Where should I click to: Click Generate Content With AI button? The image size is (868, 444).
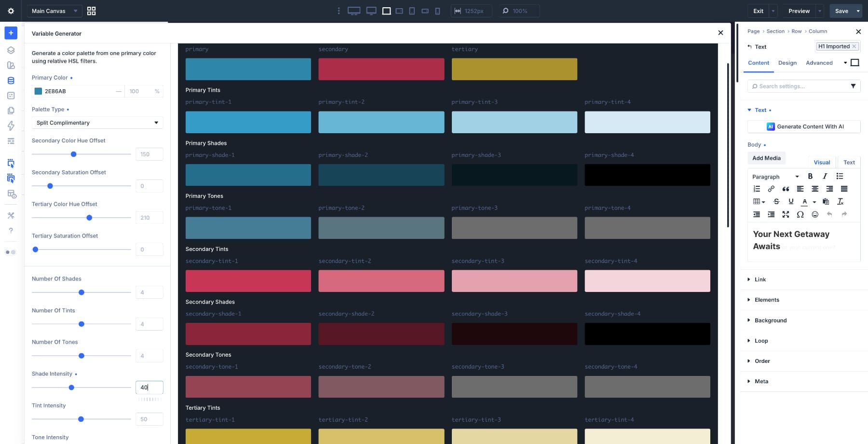804,126
